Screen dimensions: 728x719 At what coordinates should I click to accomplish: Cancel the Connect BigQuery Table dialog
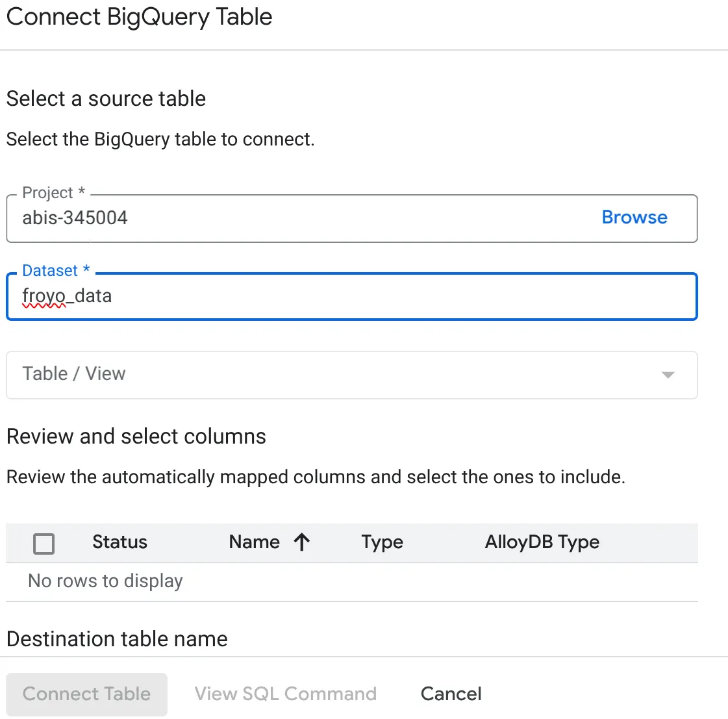pos(451,694)
